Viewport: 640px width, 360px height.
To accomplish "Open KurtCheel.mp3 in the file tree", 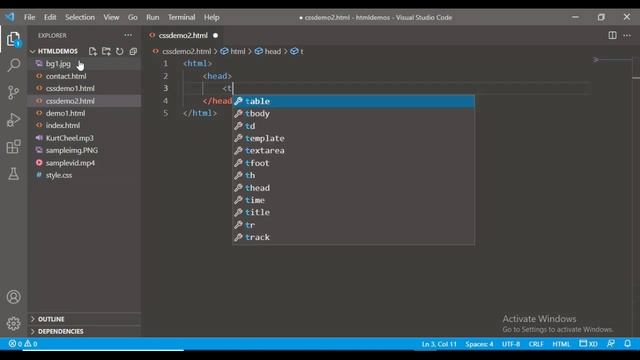I will coord(84,138).
